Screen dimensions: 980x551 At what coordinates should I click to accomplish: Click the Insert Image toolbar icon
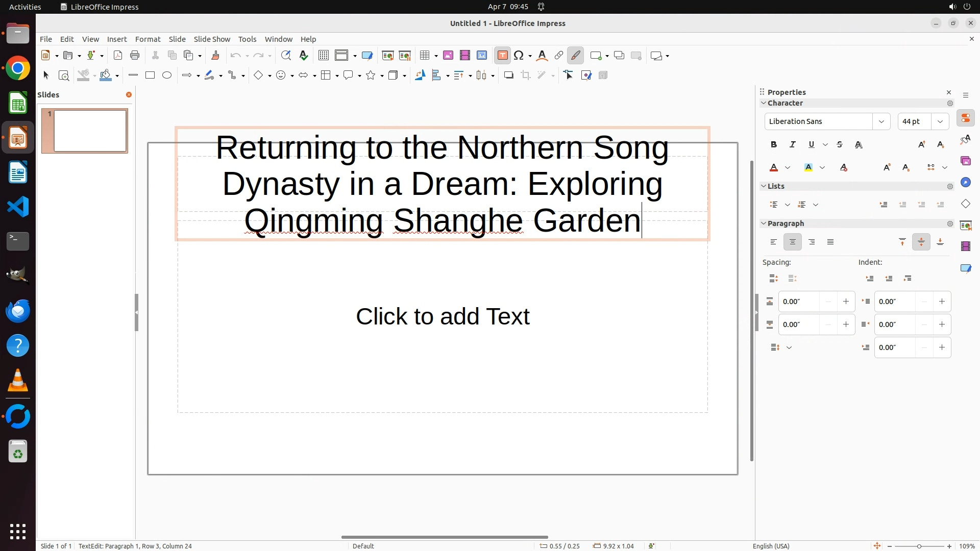[448, 56]
